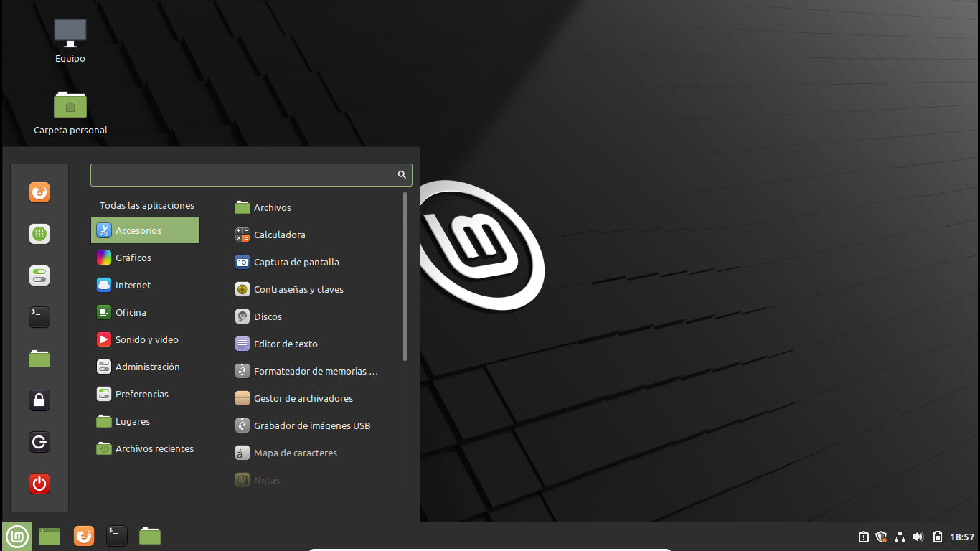Open the Files folder icon in favorites sidebar
Image resolution: width=980 pixels, height=551 pixels.
click(39, 359)
